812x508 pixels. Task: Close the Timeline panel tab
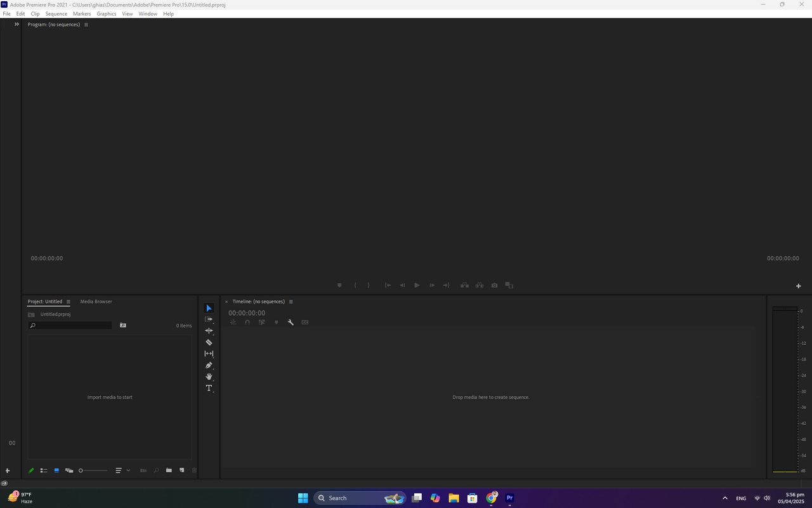[x=226, y=302]
